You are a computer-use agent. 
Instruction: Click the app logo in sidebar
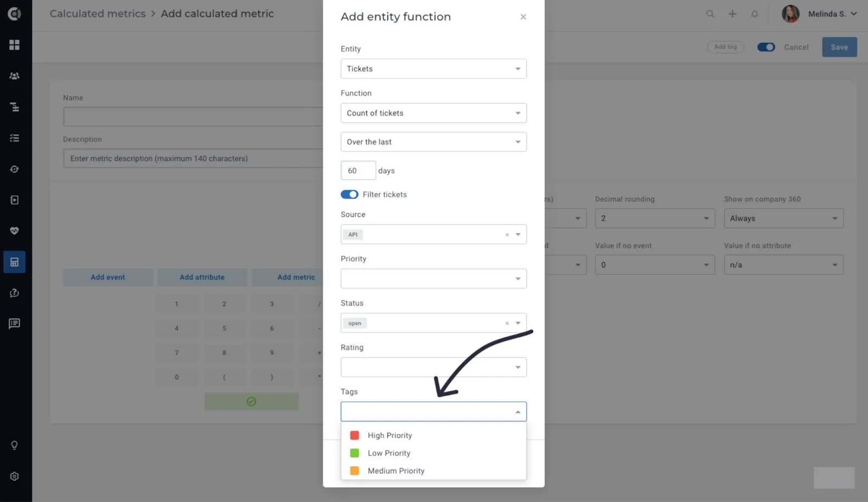[15, 14]
